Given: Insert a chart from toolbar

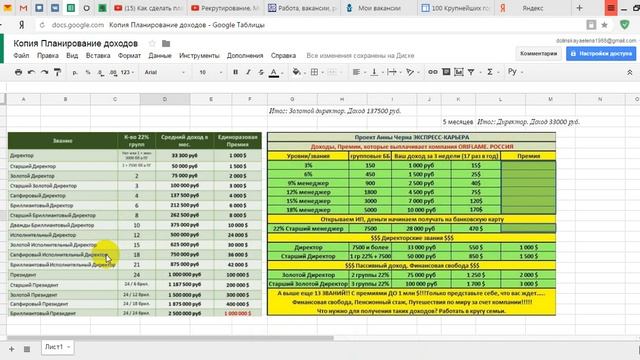Looking at the screenshot, I should click(459, 72).
